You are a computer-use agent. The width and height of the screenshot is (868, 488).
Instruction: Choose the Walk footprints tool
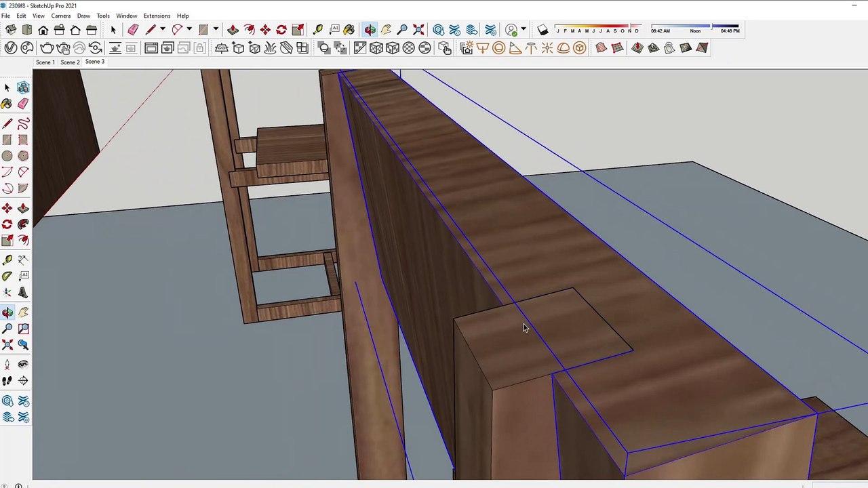click(7, 380)
